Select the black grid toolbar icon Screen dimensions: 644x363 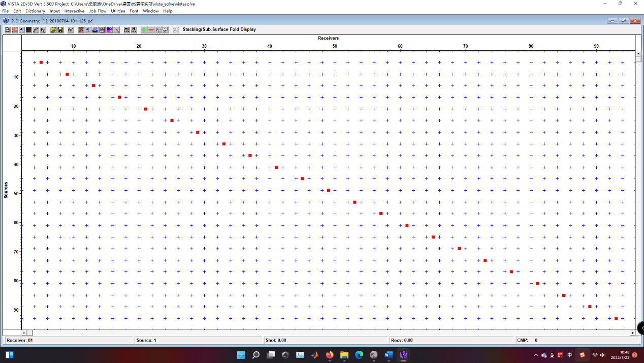coord(29,30)
